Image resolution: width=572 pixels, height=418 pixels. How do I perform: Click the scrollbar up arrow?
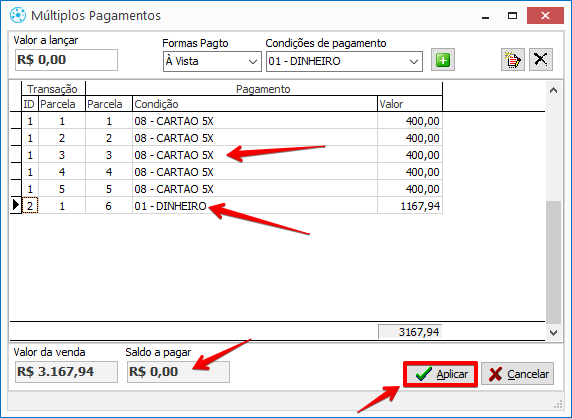coord(553,90)
